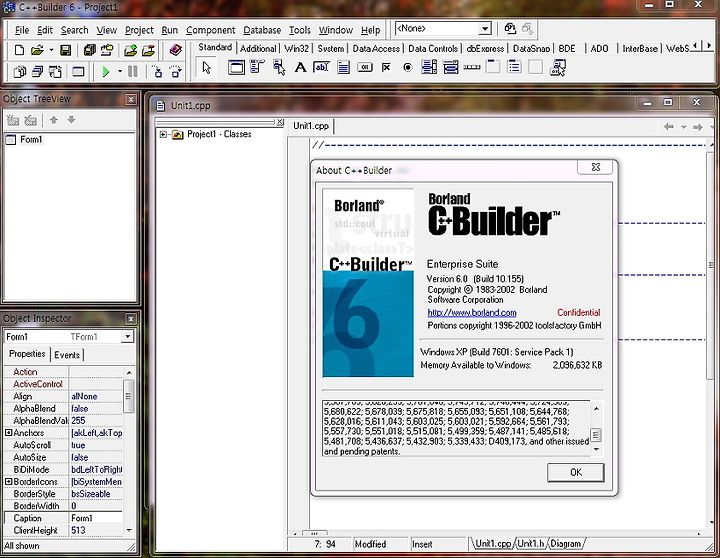
Task: Open the File menu
Action: point(22,30)
